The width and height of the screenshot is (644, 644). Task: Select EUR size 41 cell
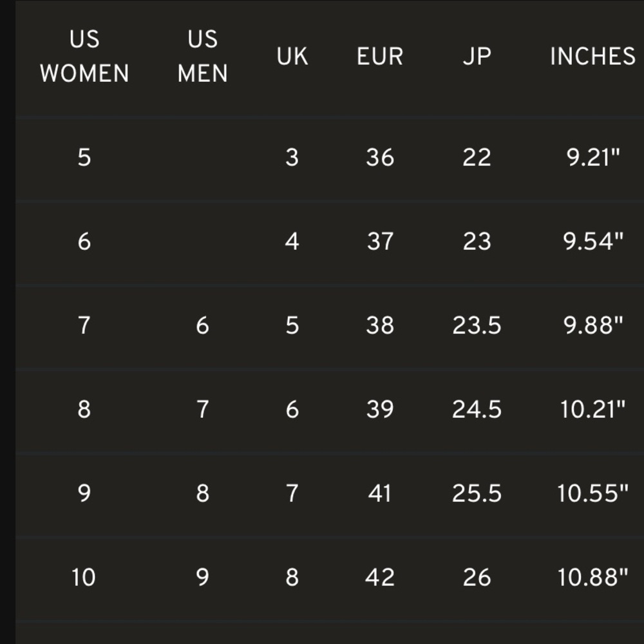tap(380, 493)
